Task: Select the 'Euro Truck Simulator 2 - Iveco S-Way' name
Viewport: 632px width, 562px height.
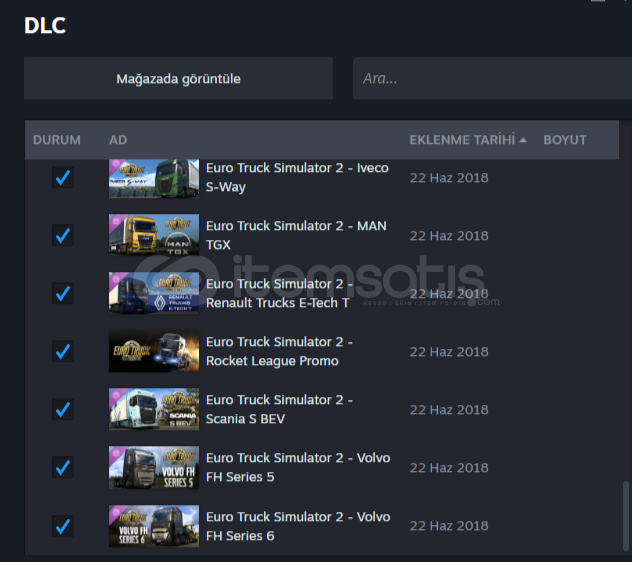Action: tap(297, 177)
